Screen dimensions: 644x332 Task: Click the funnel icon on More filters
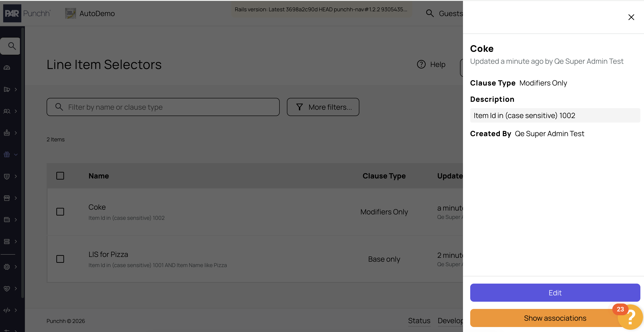(x=300, y=107)
